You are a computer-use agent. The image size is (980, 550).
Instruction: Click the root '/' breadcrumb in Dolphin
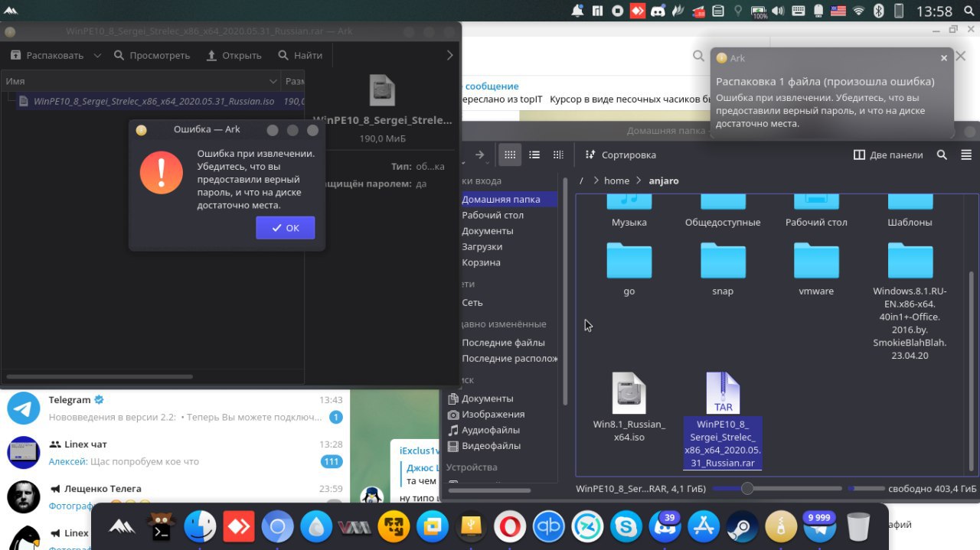(582, 181)
